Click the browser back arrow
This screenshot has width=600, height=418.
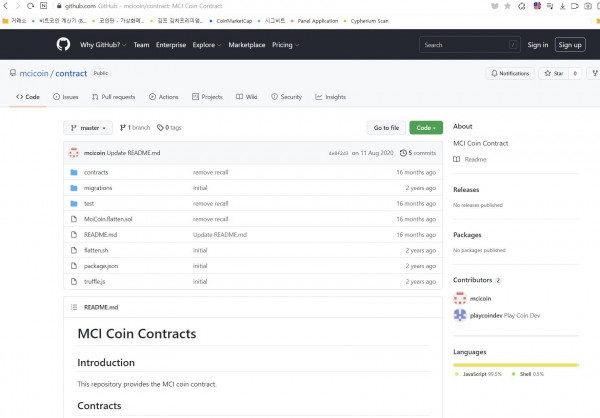[x=5, y=6]
